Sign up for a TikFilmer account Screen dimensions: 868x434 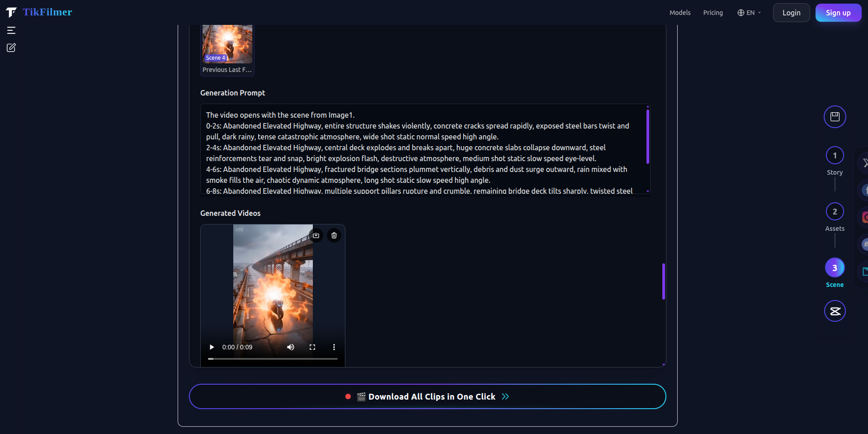838,13
